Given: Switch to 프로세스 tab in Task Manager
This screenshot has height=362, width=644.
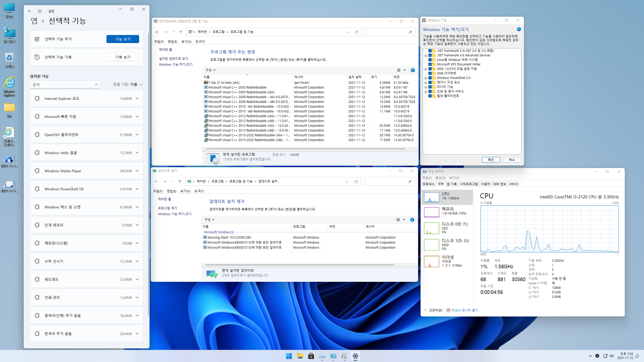Looking at the screenshot, I should pyautogui.click(x=428, y=184).
